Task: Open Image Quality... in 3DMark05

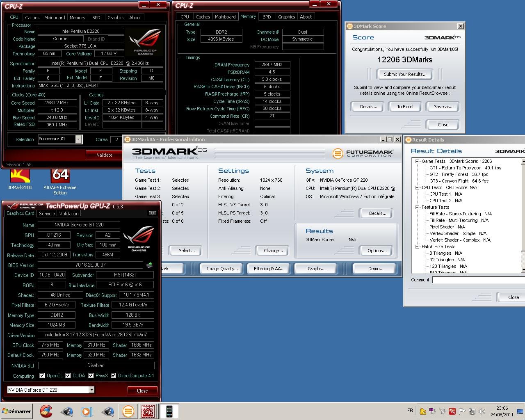Action: (222, 269)
